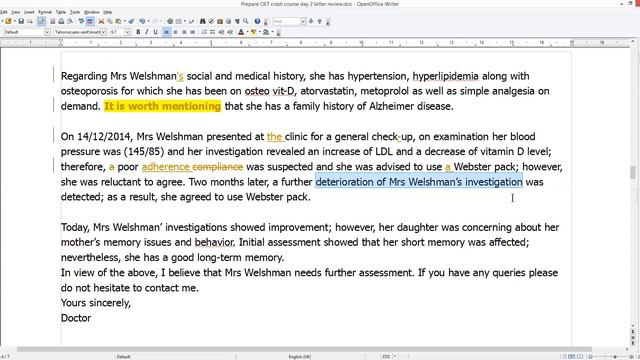Click the highlighted 'It is worth mentioning' text
The height and width of the screenshot is (360, 640).
click(x=162, y=106)
